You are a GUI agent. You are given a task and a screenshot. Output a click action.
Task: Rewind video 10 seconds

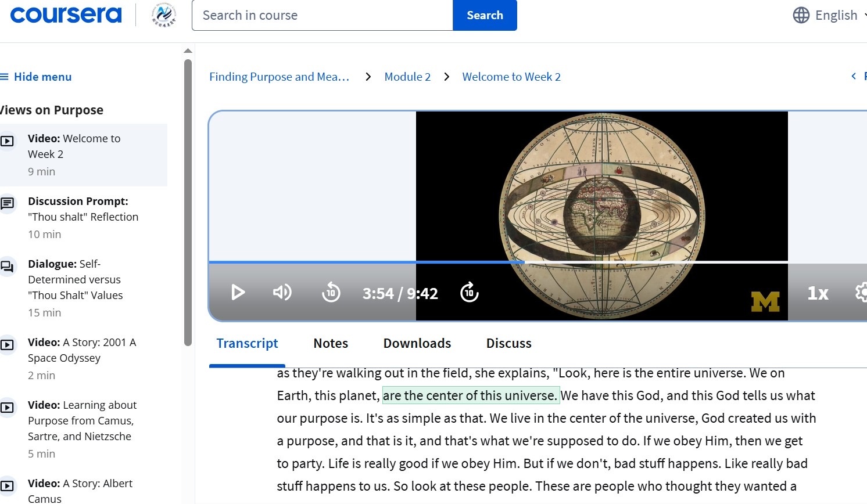click(x=331, y=293)
